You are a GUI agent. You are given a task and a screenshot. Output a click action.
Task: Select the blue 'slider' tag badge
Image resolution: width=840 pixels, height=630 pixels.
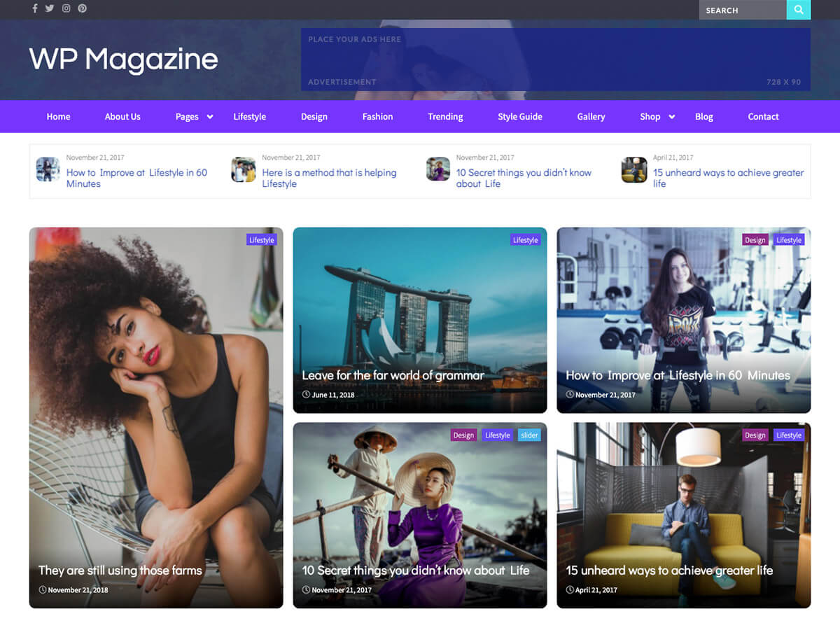pyautogui.click(x=529, y=435)
